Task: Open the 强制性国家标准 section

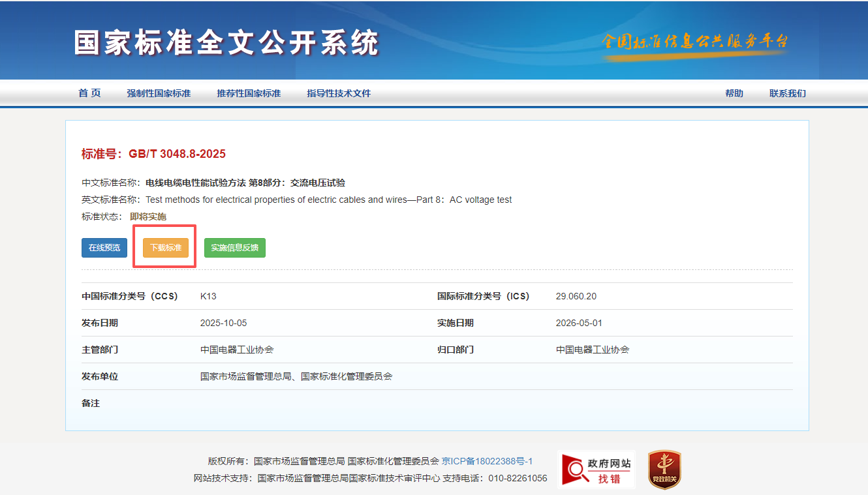Action: pos(159,93)
